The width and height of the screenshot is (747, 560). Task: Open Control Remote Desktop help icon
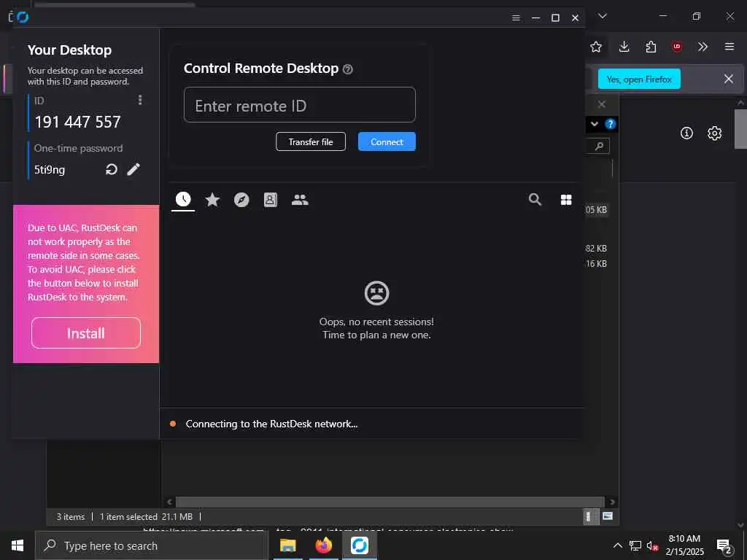pos(348,69)
